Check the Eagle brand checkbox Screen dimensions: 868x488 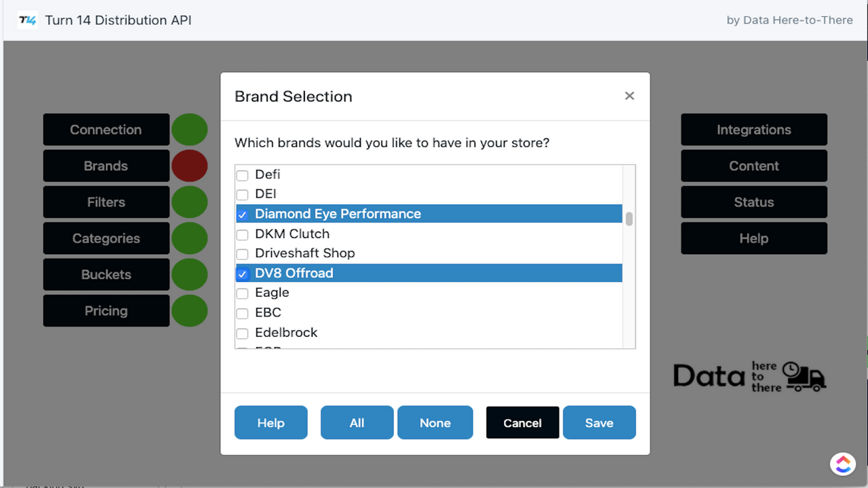[x=242, y=293]
